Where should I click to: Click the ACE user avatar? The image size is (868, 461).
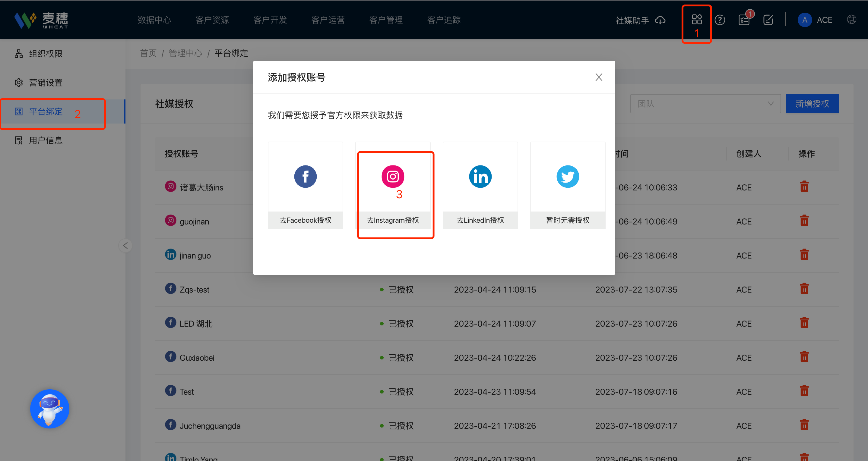[x=805, y=20]
